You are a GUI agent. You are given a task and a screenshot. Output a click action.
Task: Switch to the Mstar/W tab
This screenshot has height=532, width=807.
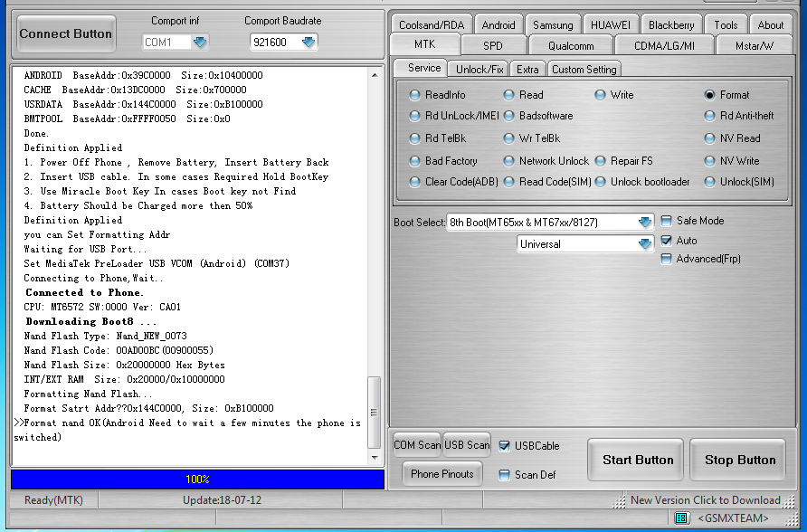pyautogui.click(x=754, y=45)
